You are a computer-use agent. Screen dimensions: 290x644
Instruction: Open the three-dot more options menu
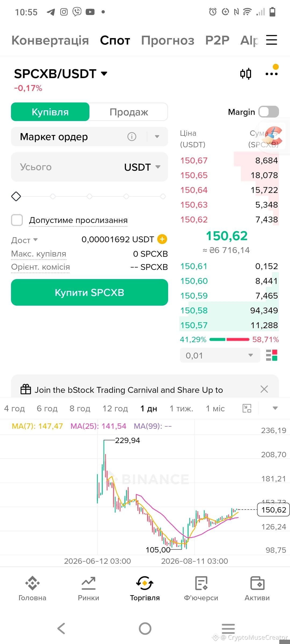pyautogui.click(x=271, y=74)
